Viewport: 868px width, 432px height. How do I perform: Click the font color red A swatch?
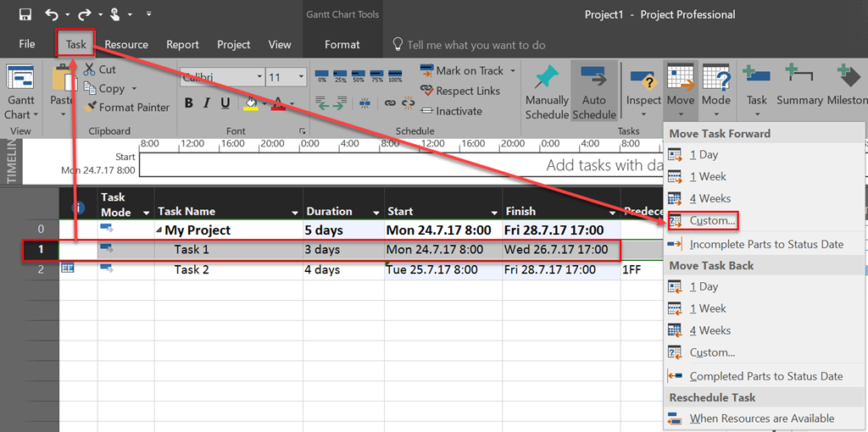click(277, 103)
